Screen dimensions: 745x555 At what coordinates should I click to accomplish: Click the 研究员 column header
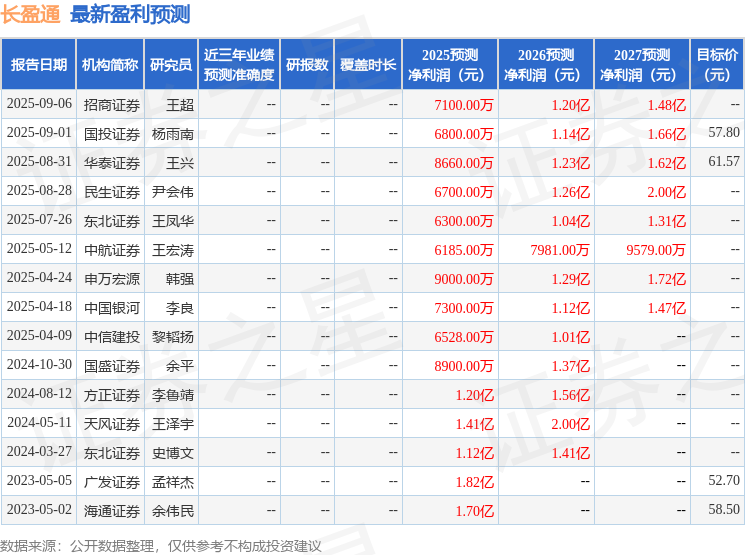[171, 65]
